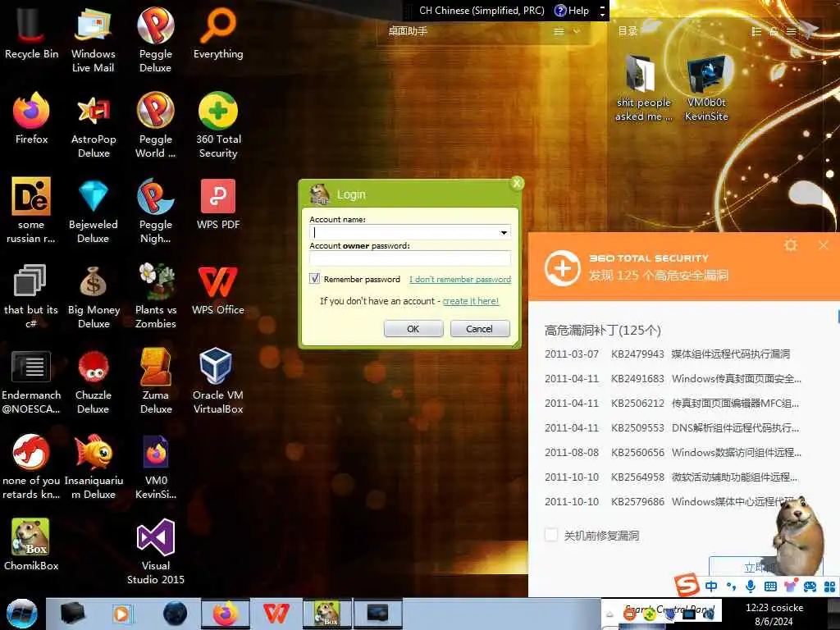Launch AstroPop Deluxe game icon

[x=94, y=125]
